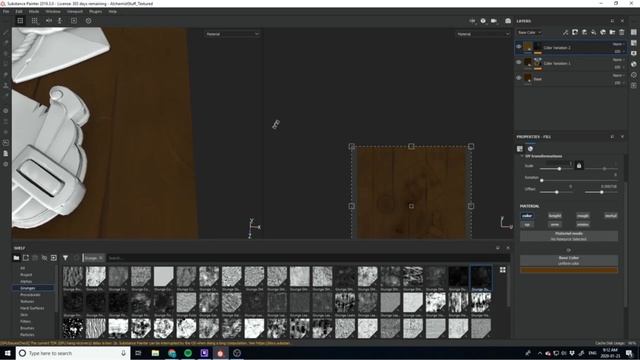Toggle the height material channel
This screenshot has height=360, width=640.
pyautogui.click(x=555, y=216)
